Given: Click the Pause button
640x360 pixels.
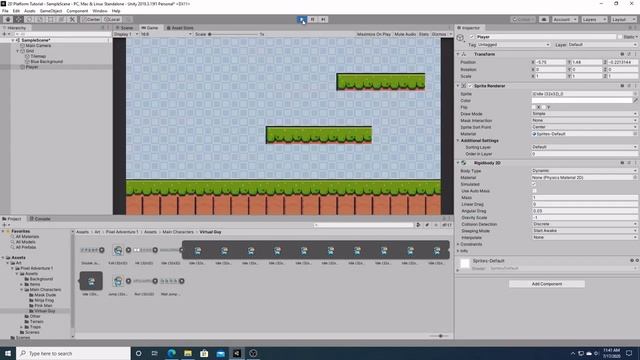Looking at the screenshot, I should coord(312,19).
